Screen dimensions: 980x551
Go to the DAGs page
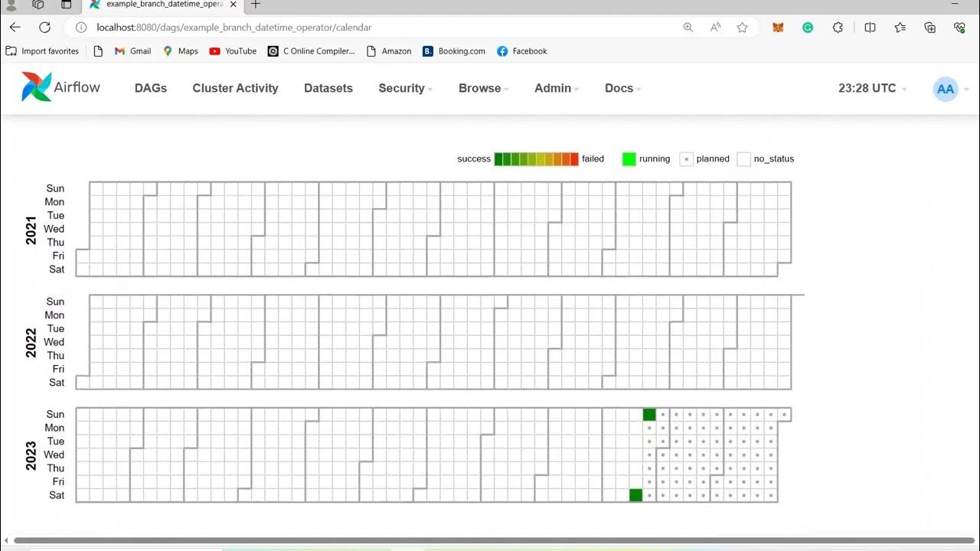click(151, 88)
